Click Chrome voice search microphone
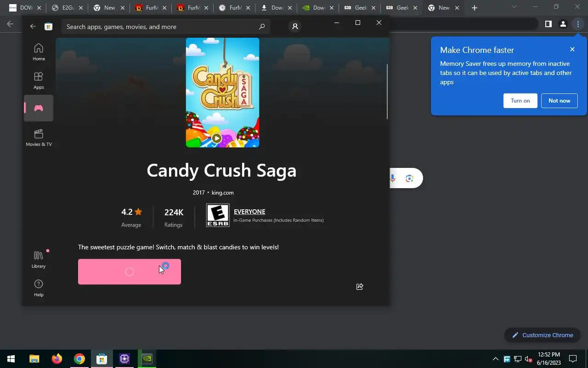 392,178
